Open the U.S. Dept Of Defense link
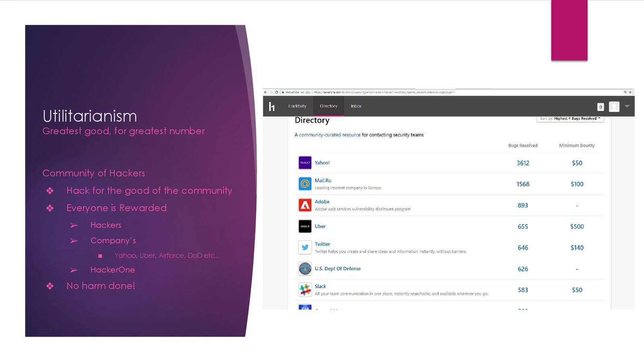This screenshot has width=644, height=362. coord(338,269)
